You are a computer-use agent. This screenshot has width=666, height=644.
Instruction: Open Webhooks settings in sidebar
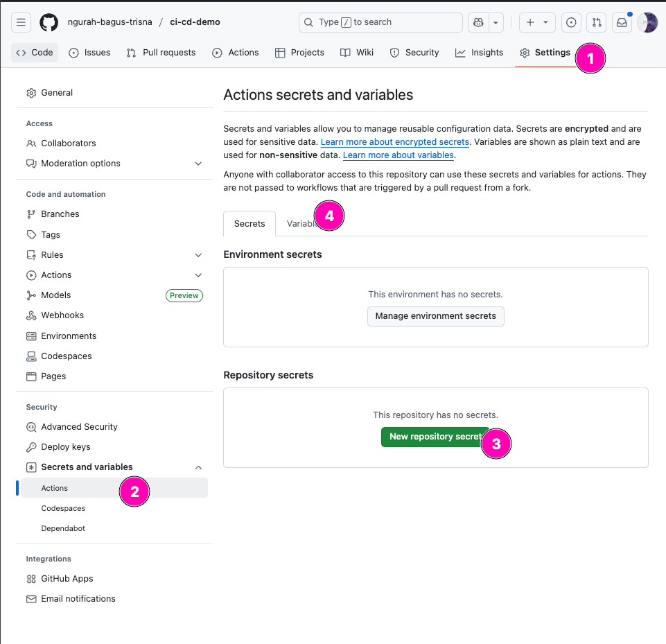pyautogui.click(x=62, y=315)
